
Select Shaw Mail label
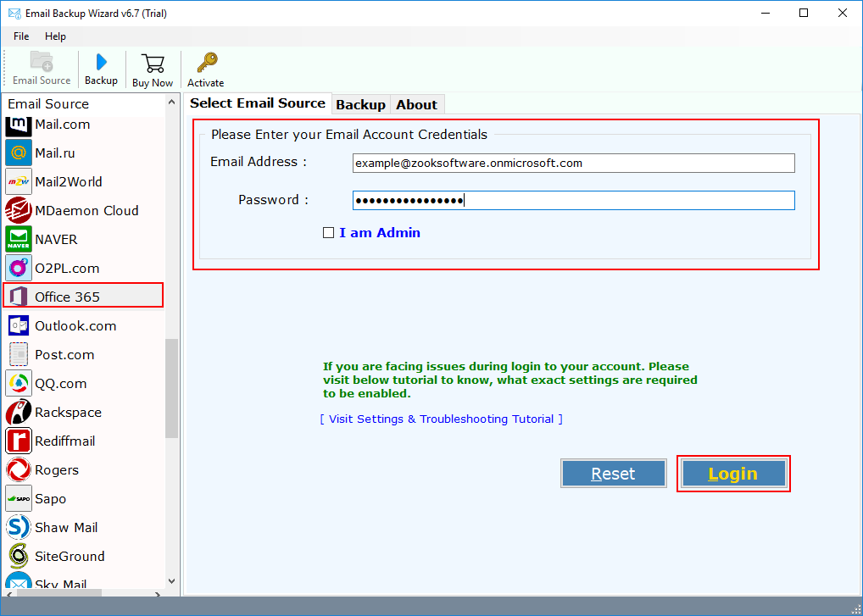coord(66,527)
